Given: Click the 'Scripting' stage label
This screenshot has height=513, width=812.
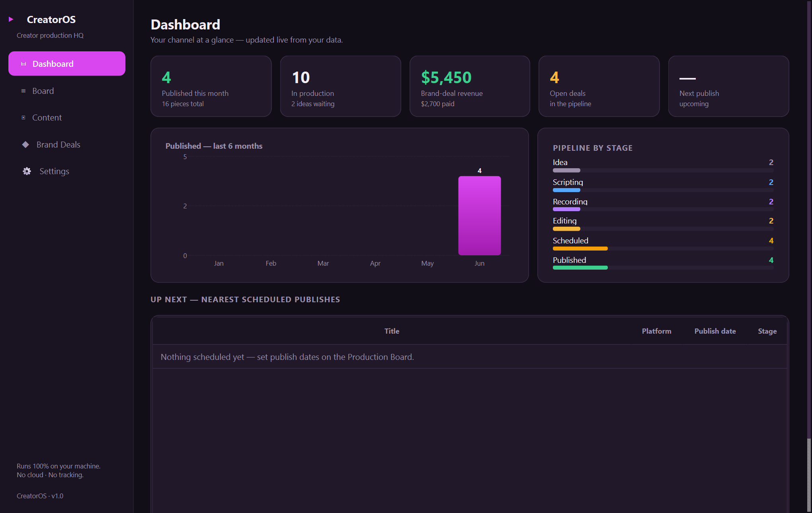Looking at the screenshot, I should (568, 182).
